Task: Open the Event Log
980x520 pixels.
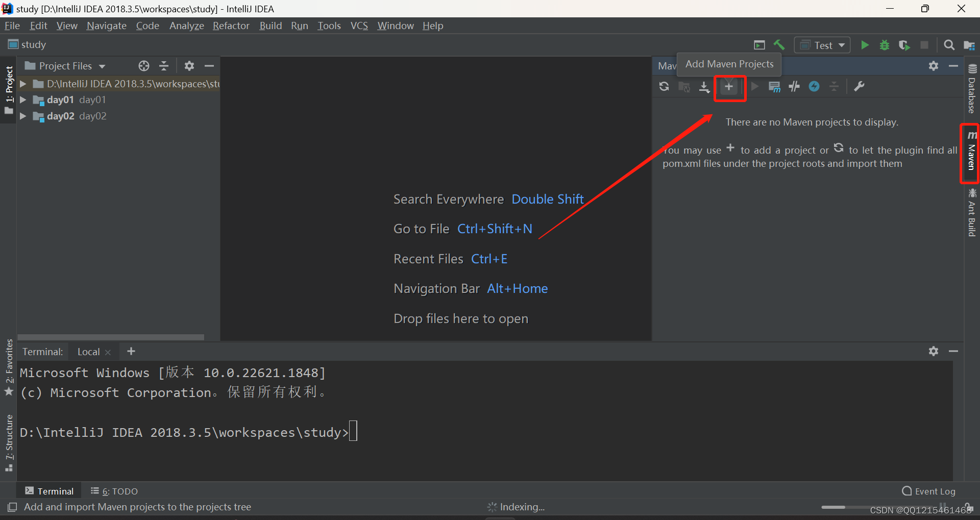Action: (929, 491)
